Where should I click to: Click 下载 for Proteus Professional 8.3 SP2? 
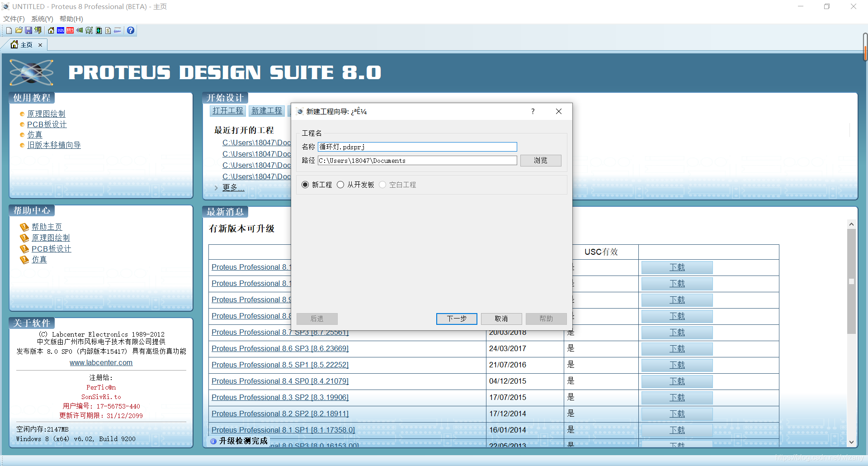677,398
